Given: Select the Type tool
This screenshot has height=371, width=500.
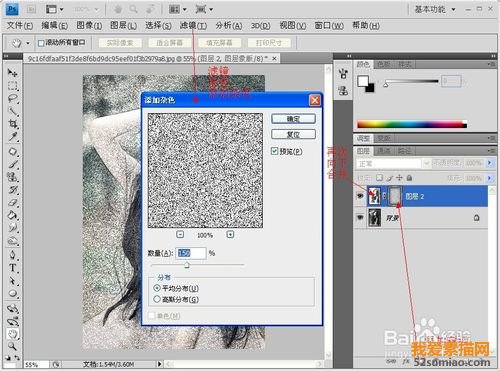Looking at the screenshot, I should tap(13, 268).
